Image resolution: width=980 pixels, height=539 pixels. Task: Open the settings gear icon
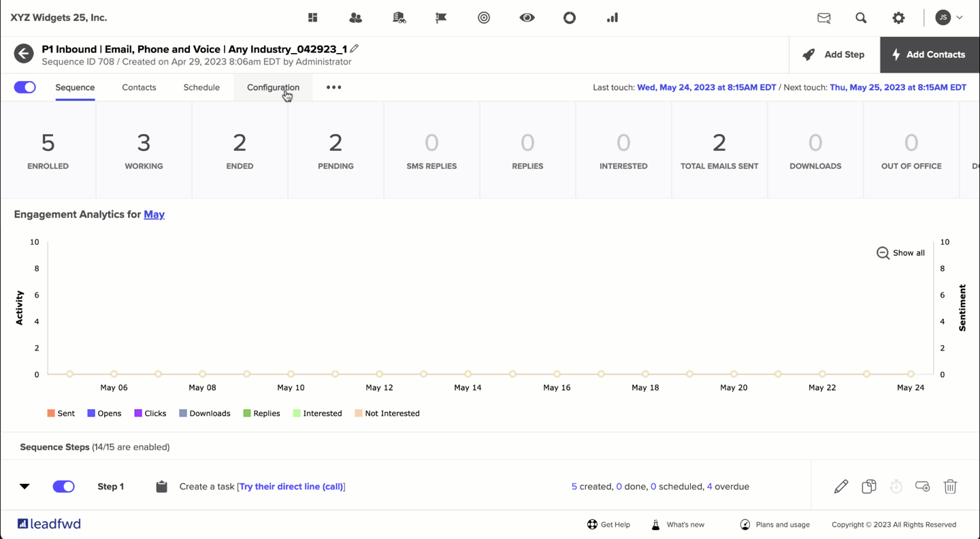click(898, 18)
